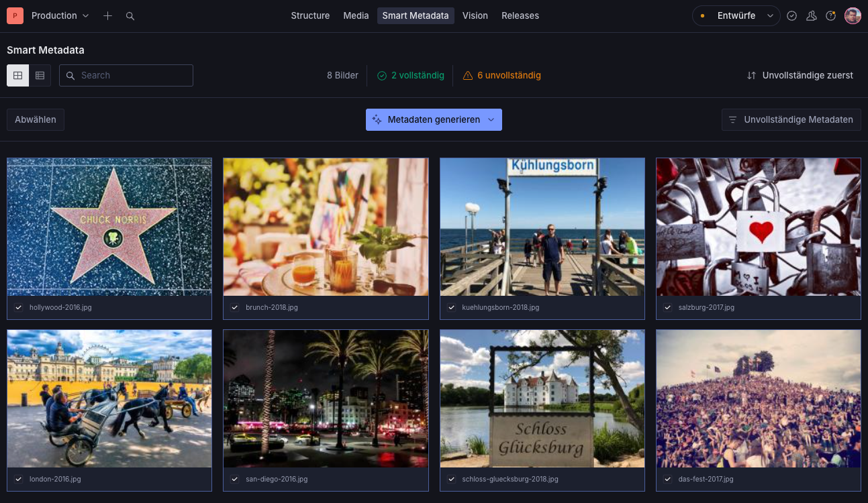Deselect the kuehlungsborn-2018.jpg checkbox

[x=451, y=307]
